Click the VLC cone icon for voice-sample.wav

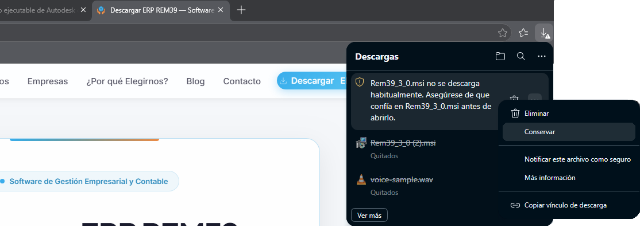click(x=361, y=179)
